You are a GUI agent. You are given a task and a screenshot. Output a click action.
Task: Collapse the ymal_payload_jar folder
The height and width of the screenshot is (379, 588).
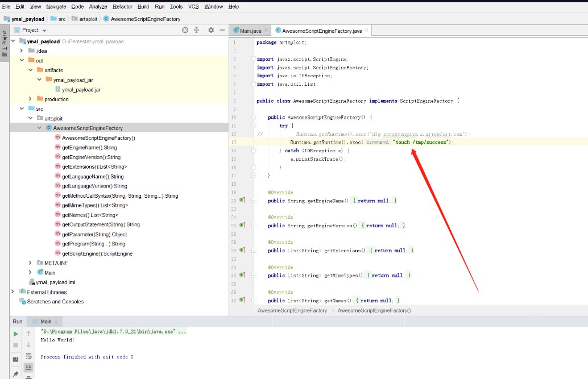coord(39,80)
